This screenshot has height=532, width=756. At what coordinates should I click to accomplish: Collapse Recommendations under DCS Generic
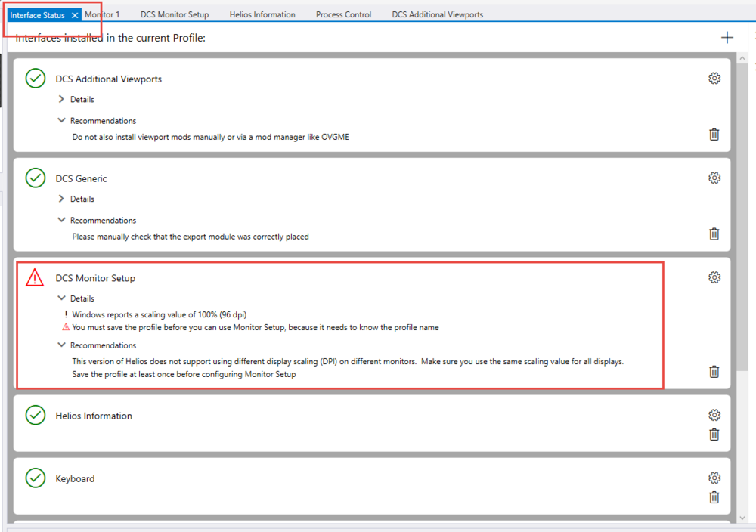click(61, 220)
